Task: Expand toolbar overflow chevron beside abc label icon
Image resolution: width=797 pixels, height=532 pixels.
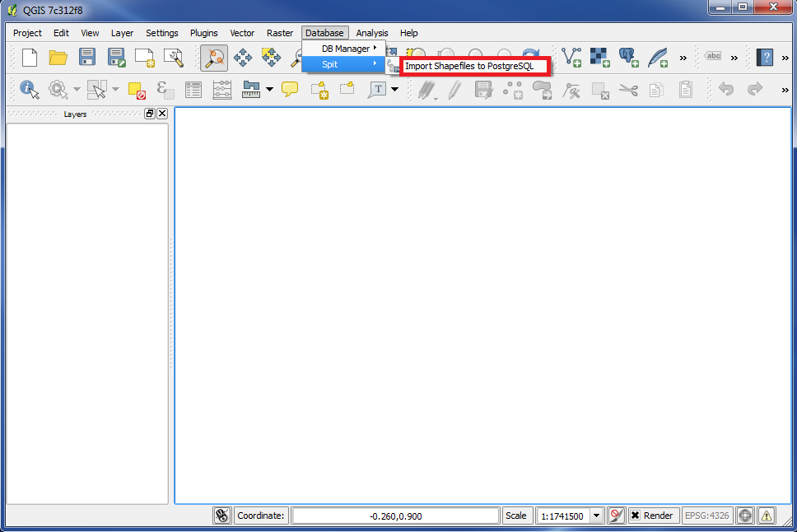Action: [734, 58]
